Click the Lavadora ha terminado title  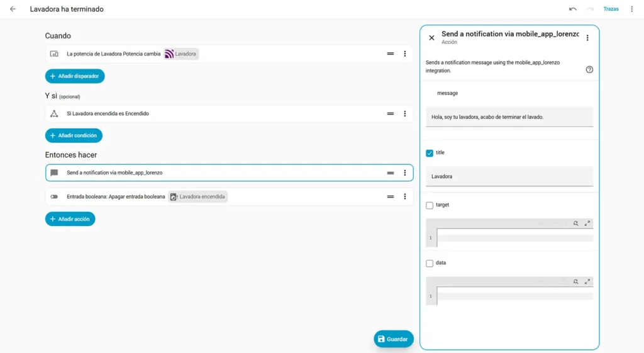pyautogui.click(x=67, y=9)
